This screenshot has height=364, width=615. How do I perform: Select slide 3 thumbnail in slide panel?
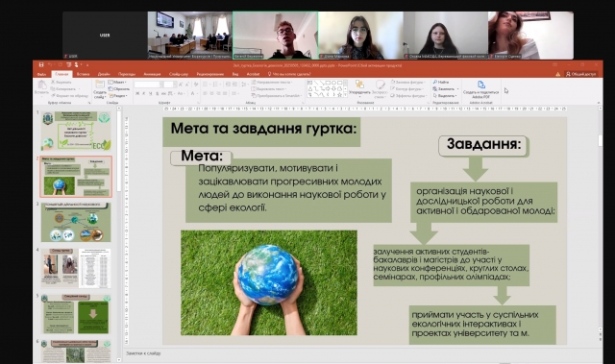click(76, 222)
